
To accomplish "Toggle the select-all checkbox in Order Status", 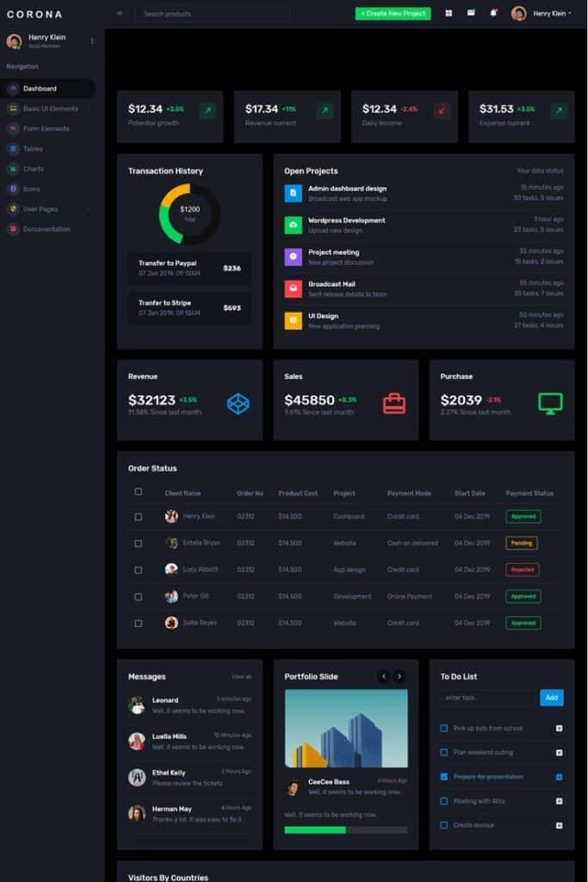I will click(139, 492).
